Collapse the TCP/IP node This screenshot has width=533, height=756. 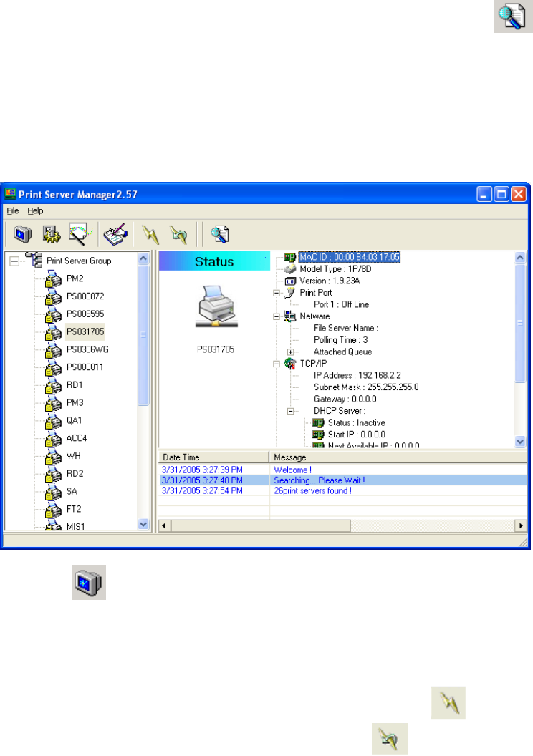click(x=277, y=364)
